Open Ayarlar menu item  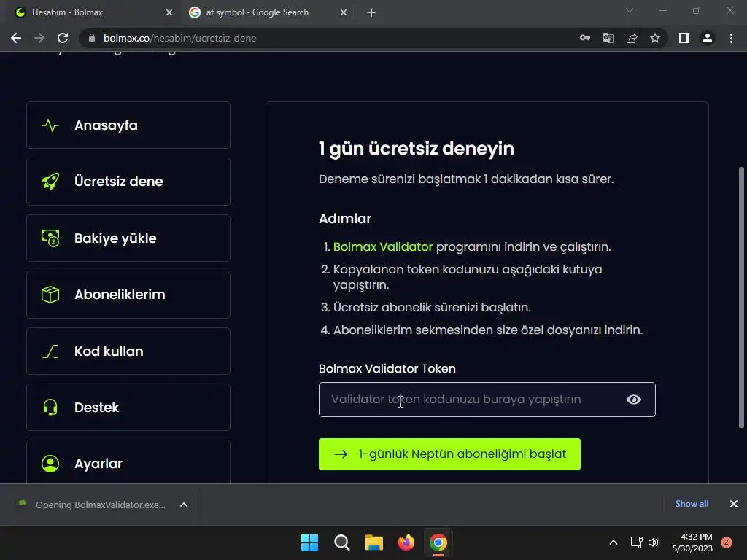click(128, 463)
